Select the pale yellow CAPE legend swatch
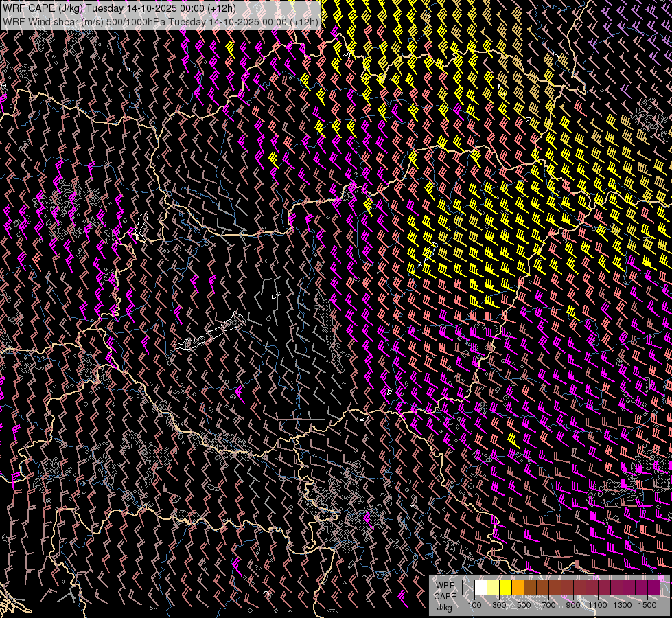 point(494,587)
